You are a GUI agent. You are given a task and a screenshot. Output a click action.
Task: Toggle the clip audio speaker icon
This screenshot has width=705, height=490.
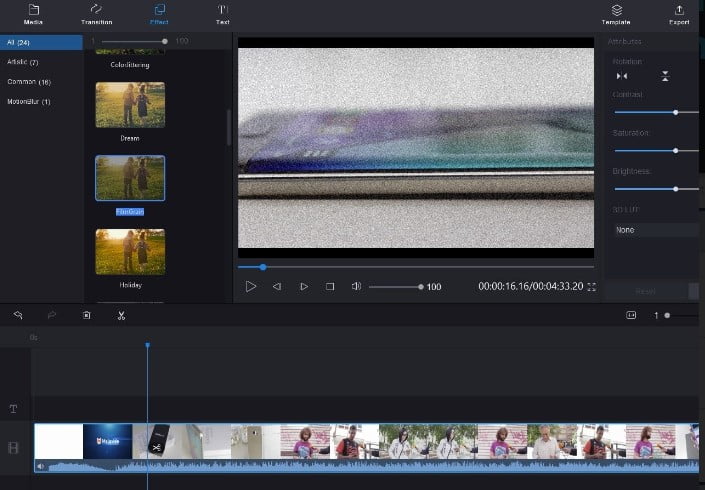click(40, 466)
